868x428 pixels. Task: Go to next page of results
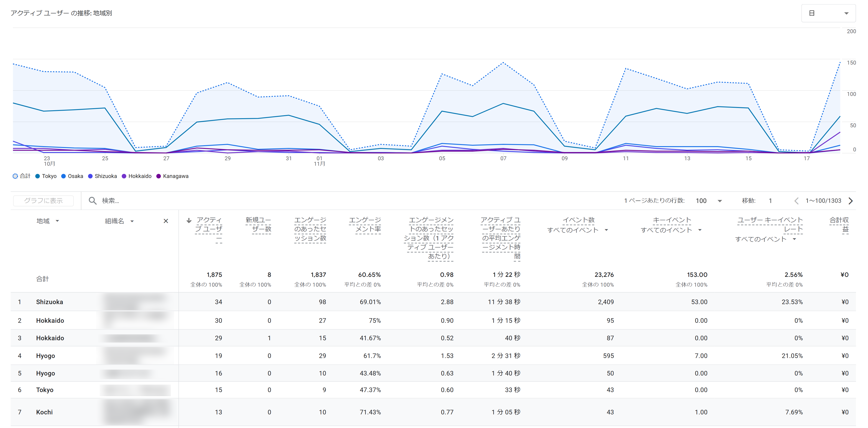851,201
